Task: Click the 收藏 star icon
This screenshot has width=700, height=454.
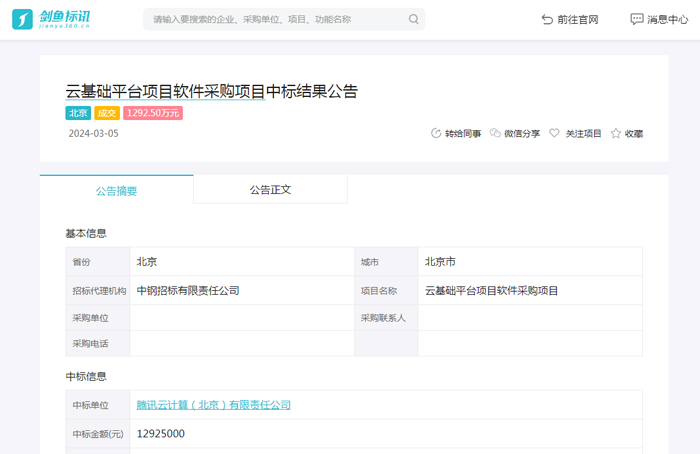Action: [x=616, y=133]
